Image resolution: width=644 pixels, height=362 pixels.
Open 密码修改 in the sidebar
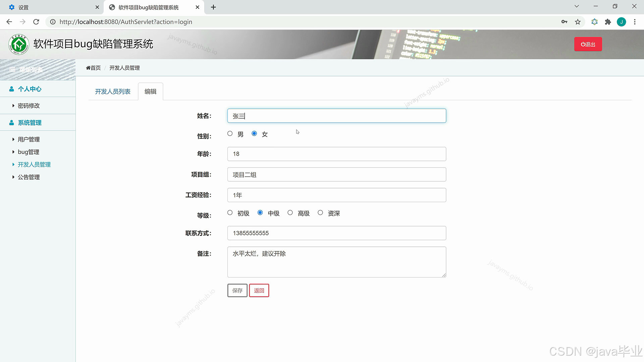pos(29,106)
